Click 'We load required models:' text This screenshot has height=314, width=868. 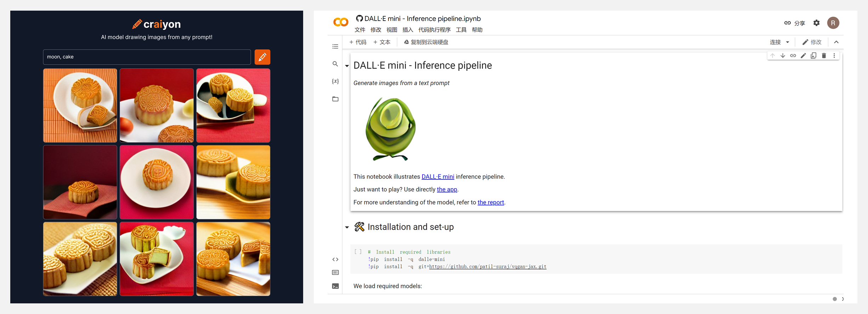point(387,286)
